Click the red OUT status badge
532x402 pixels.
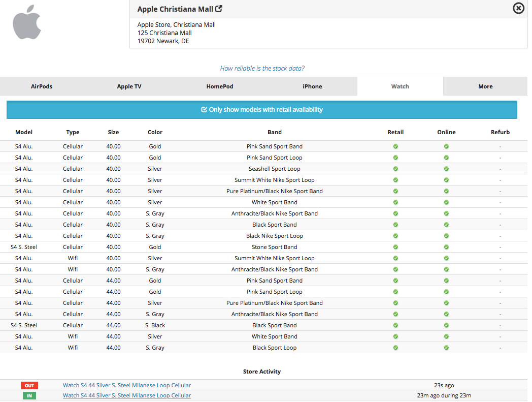coord(29,386)
